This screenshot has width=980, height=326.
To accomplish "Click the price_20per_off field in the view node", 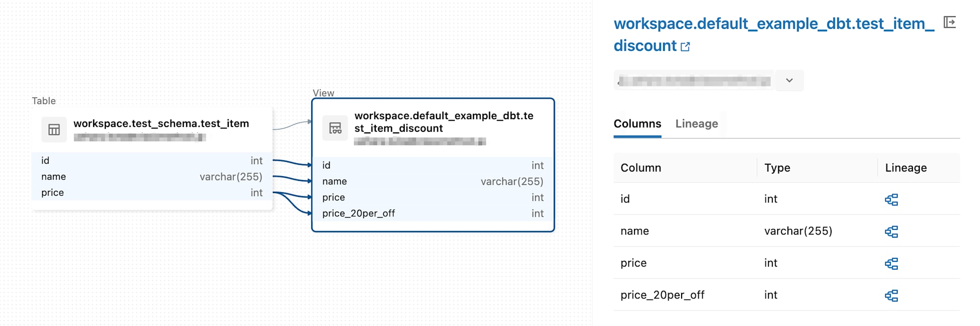I will coord(359,213).
